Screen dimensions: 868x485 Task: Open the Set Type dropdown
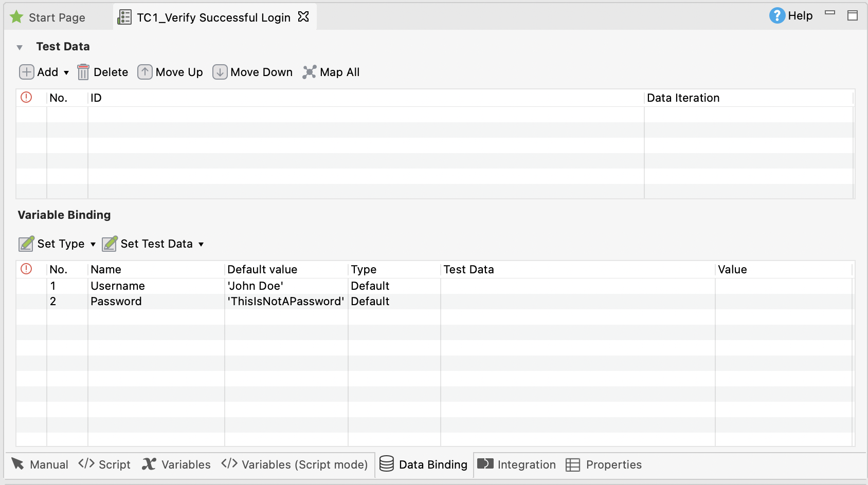[93, 244]
